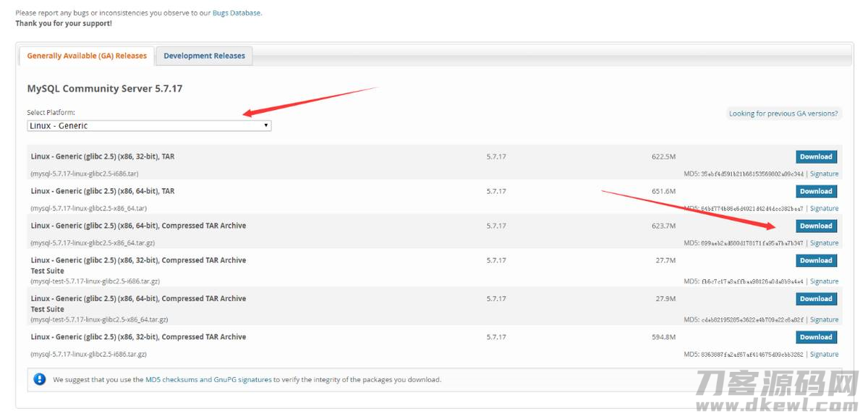Click the 27.9M size value
Viewport: 868px width, 416px height.
pyautogui.click(x=665, y=299)
